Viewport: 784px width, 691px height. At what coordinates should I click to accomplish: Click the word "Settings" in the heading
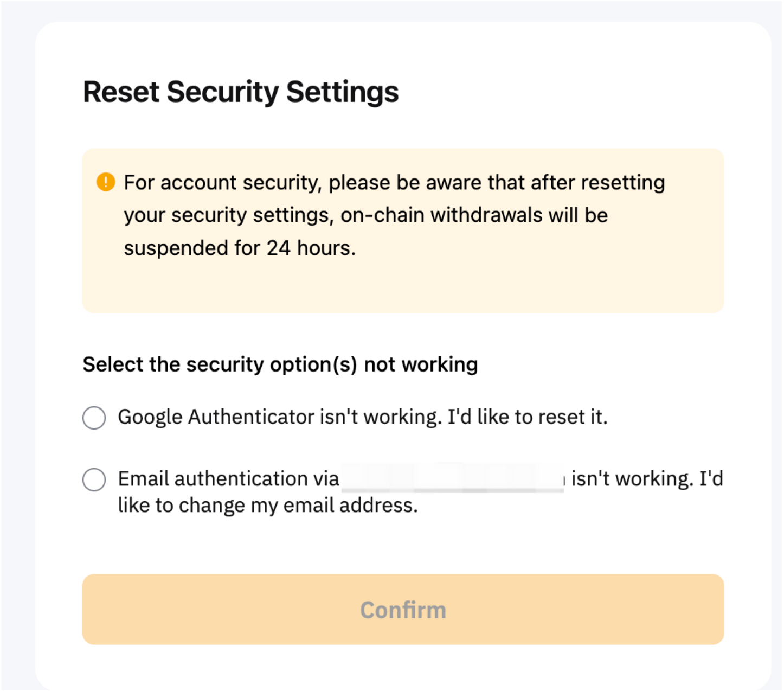[x=342, y=92]
